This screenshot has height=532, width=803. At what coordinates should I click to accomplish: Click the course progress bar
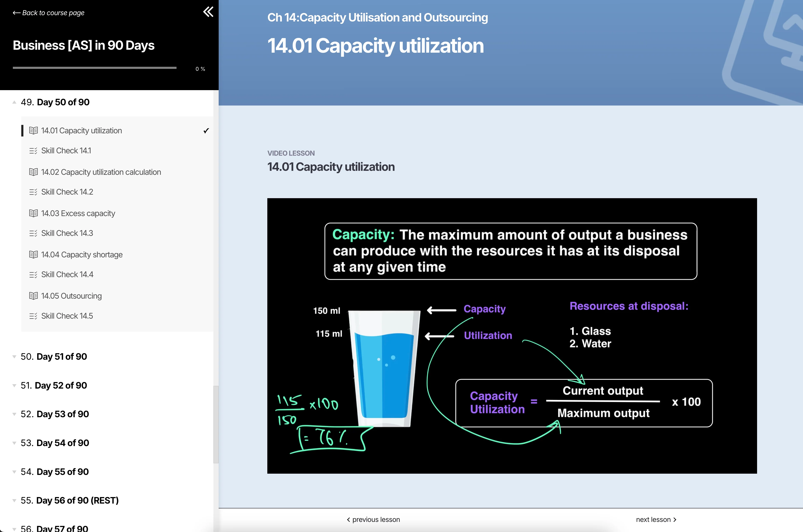coord(94,68)
